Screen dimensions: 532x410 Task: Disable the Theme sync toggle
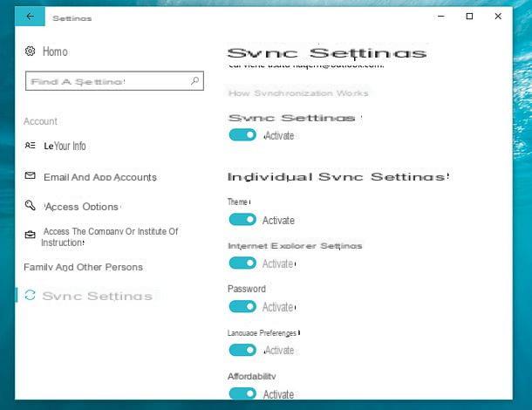tap(242, 220)
